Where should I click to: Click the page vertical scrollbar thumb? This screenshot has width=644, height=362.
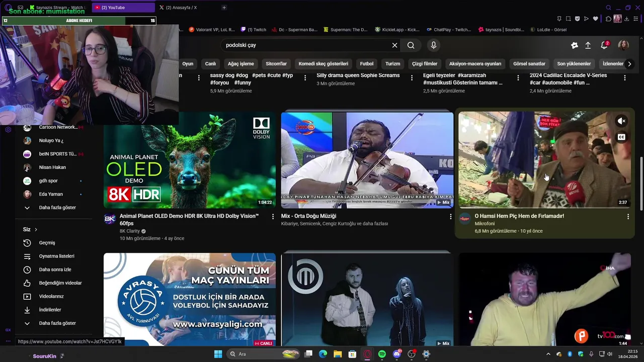[x=640, y=184]
